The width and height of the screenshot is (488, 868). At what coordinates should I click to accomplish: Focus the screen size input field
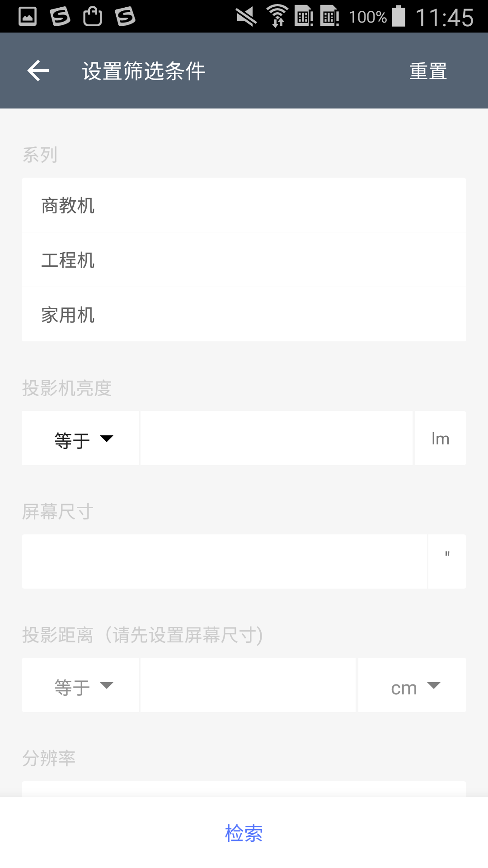(225, 562)
